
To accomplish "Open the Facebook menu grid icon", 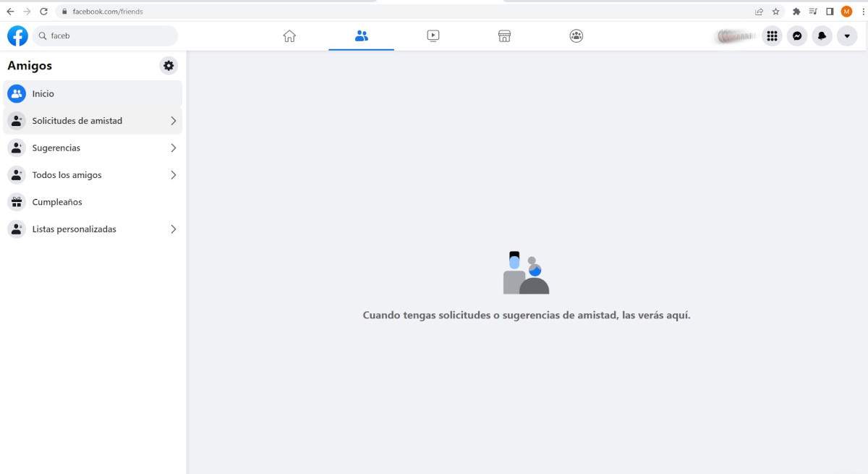I will [x=772, y=35].
